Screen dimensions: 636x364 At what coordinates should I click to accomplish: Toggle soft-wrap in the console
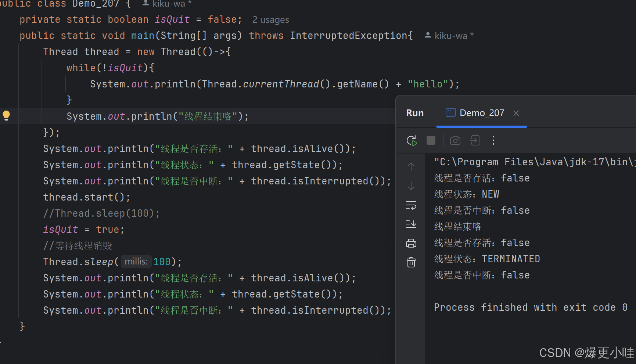pyautogui.click(x=411, y=206)
